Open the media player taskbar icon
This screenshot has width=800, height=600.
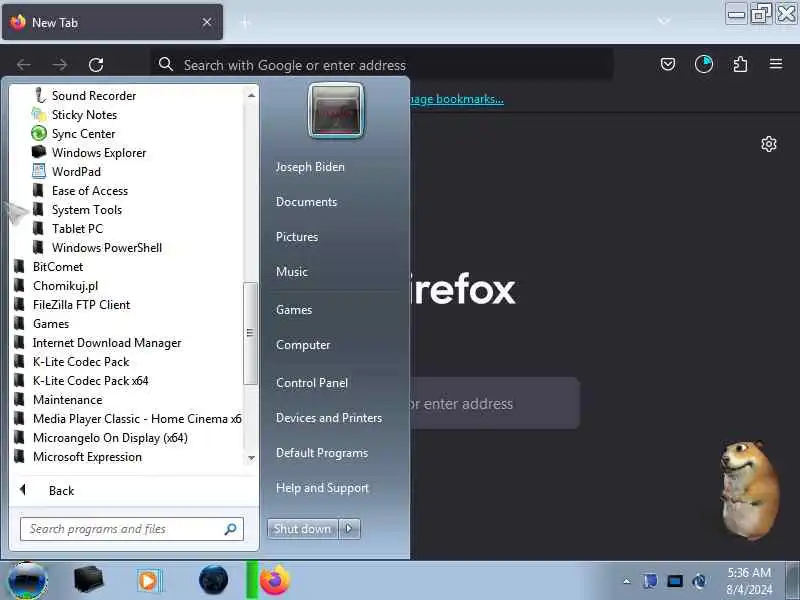pyautogui.click(x=149, y=581)
